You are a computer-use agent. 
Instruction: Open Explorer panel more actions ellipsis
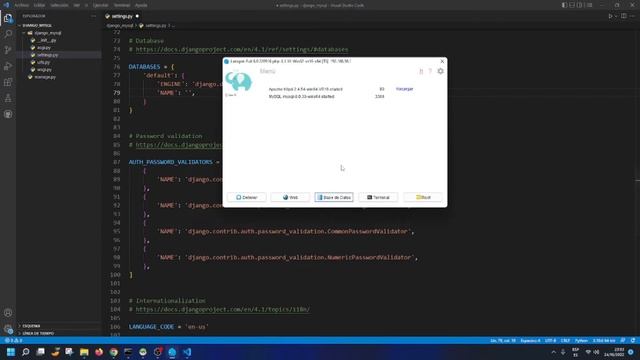(93, 16)
